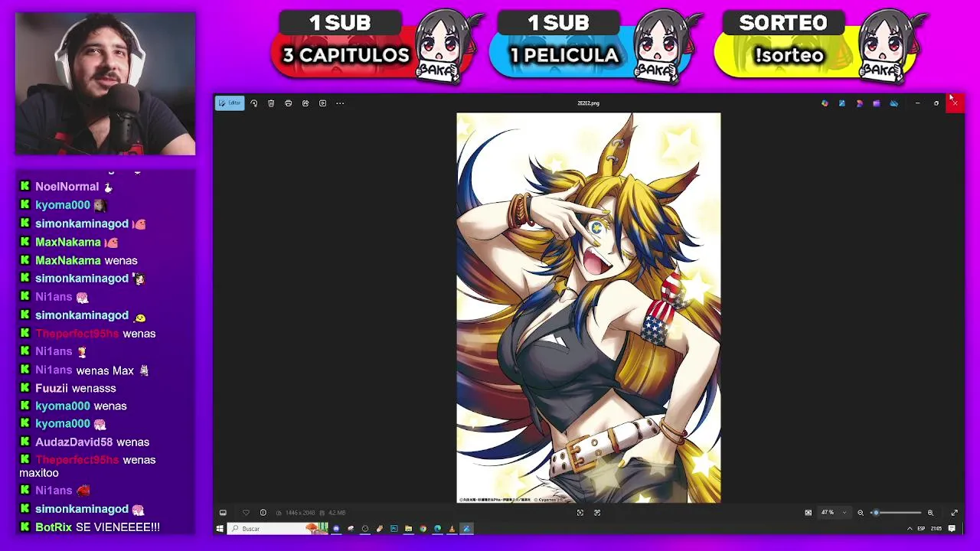Image resolution: width=980 pixels, height=551 pixels.
Task: Click the ESP language indicator
Action: click(x=922, y=529)
